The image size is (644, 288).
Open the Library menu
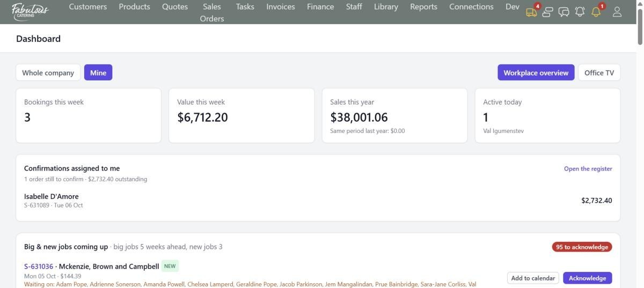[386, 7]
